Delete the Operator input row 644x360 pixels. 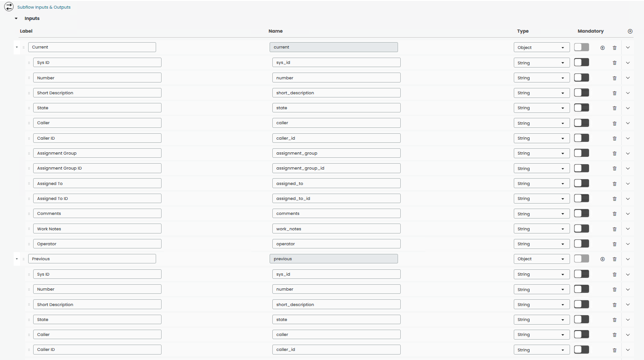coord(615,243)
